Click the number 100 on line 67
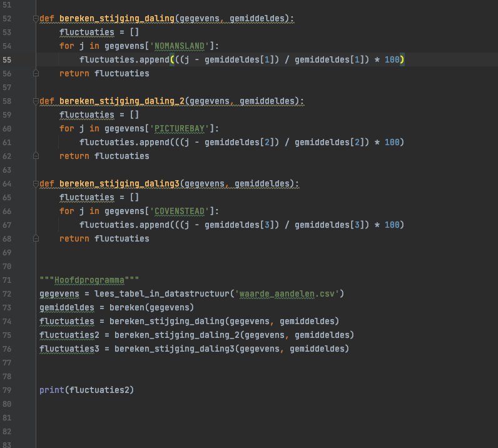The width and height of the screenshot is (498, 448). click(x=392, y=225)
